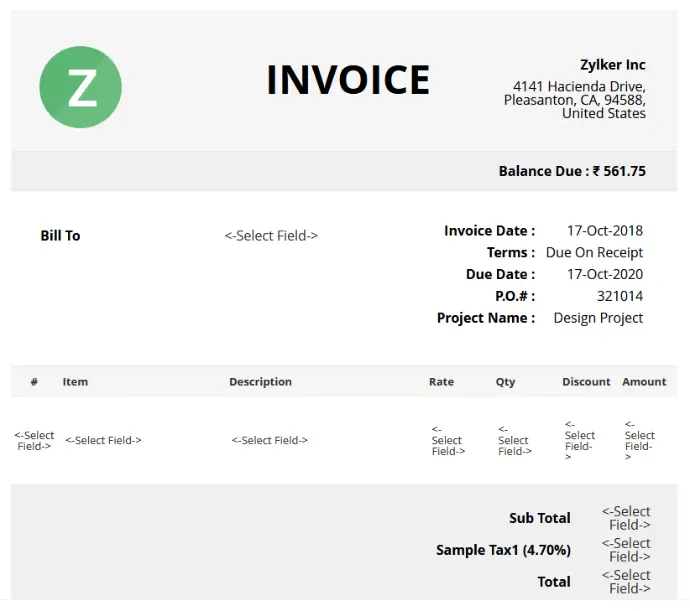Select the Design Project name value
Image resolution: width=690 pixels, height=611 pixels.
(x=598, y=318)
